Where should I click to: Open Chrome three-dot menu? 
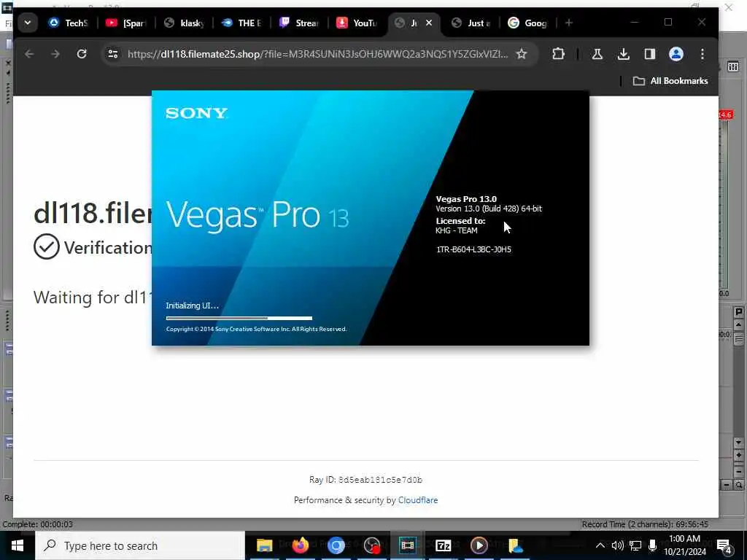pos(703,54)
